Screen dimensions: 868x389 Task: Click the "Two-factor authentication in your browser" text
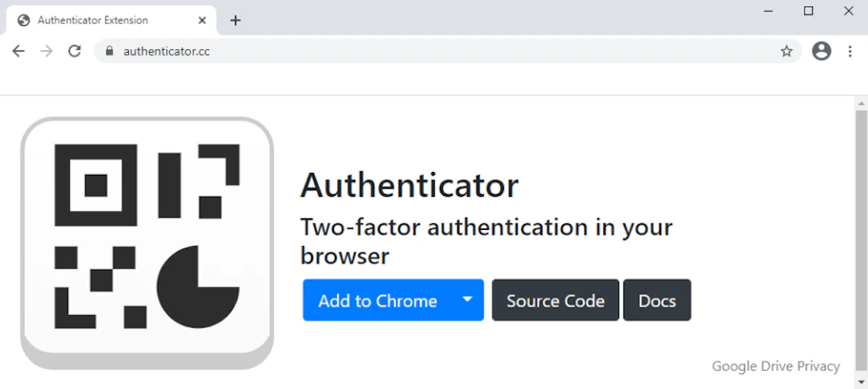(x=486, y=241)
